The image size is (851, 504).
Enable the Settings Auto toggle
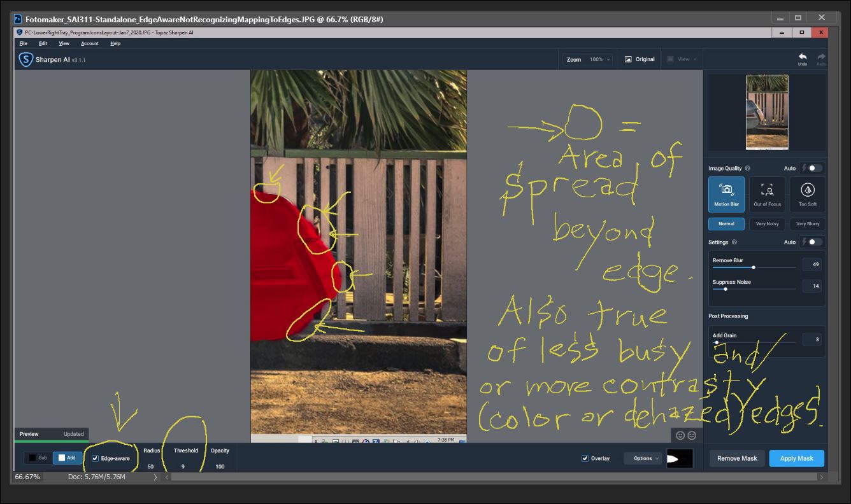[x=815, y=242]
